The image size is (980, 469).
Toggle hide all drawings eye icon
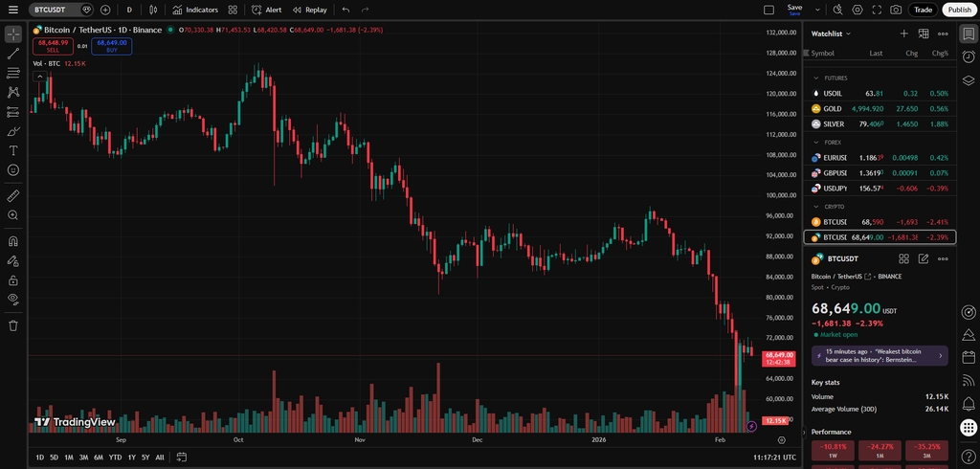pyautogui.click(x=13, y=299)
